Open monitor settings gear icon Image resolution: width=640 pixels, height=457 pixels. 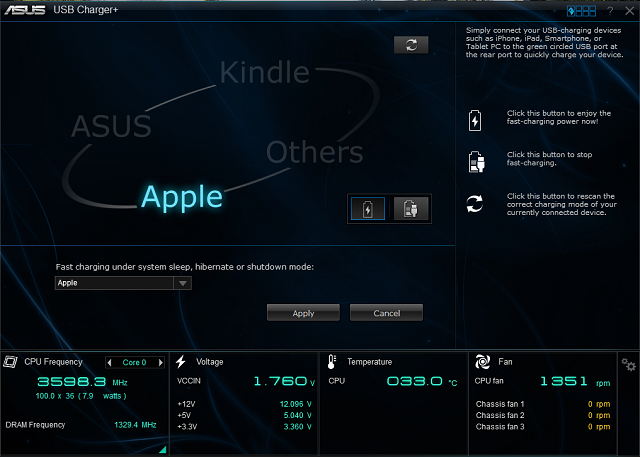(628, 365)
